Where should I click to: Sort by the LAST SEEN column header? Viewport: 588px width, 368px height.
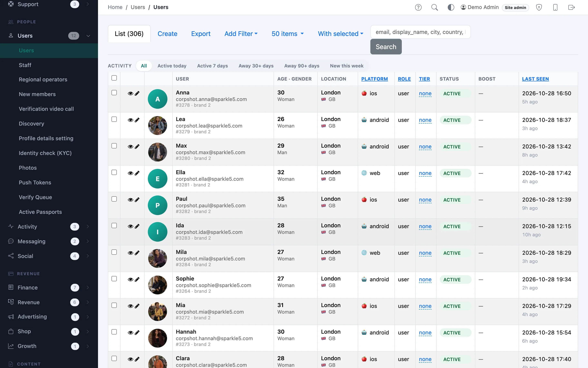535,79
